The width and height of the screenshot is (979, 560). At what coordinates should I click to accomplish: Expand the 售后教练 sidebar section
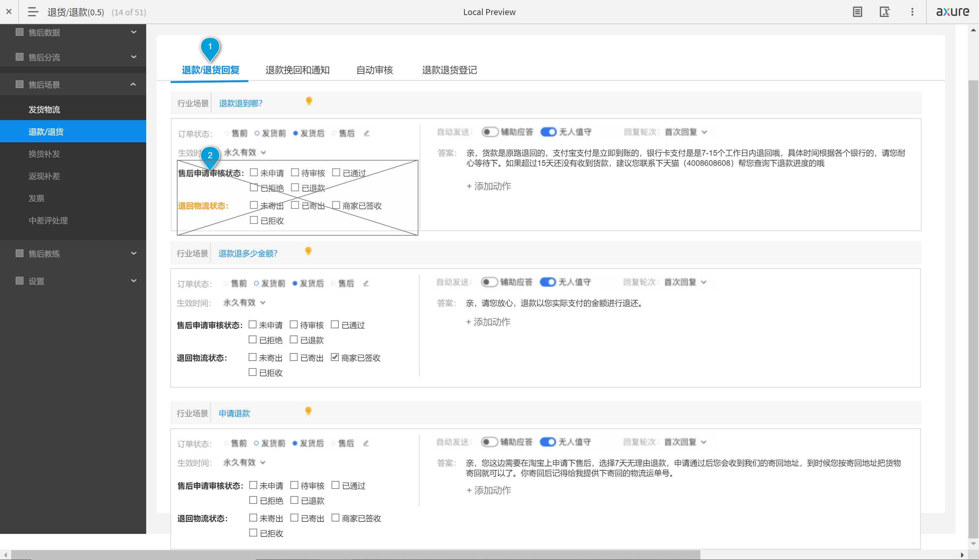134,253
